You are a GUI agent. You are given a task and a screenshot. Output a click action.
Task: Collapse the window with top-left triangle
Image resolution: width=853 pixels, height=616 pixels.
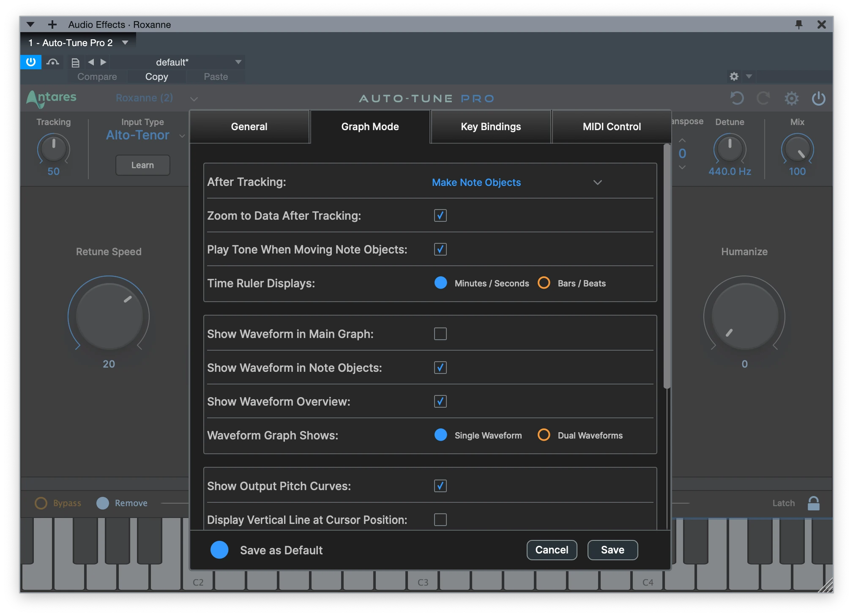[x=30, y=25]
